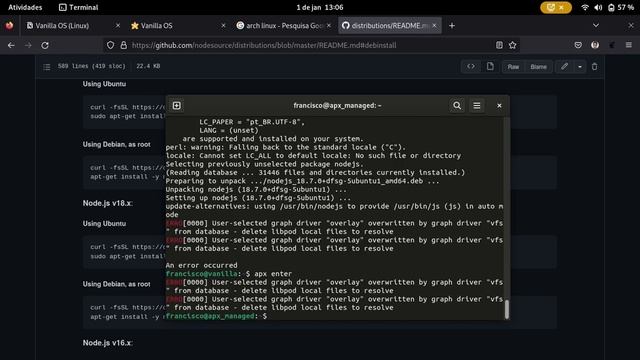Display rendered file view
This screenshot has width=640, height=360.
(490, 67)
